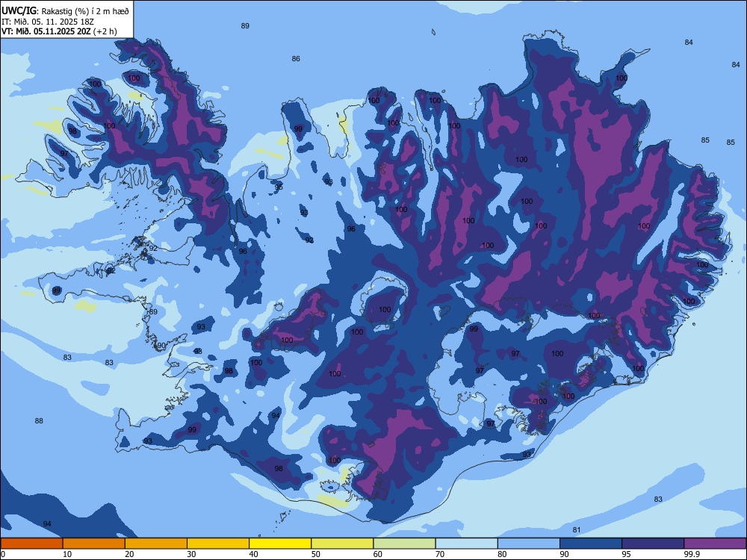Click the legend tick label '10'
747x560 pixels.
tap(67, 554)
